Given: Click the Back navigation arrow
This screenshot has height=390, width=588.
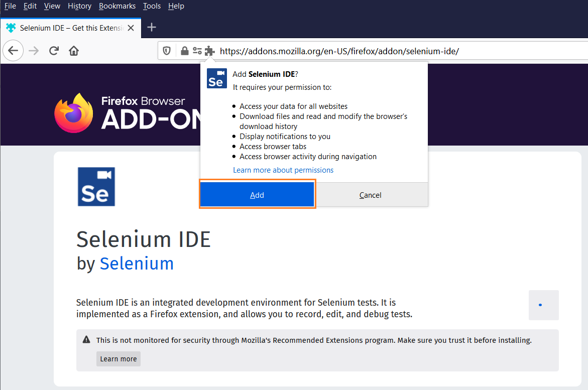Looking at the screenshot, I should [x=13, y=51].
